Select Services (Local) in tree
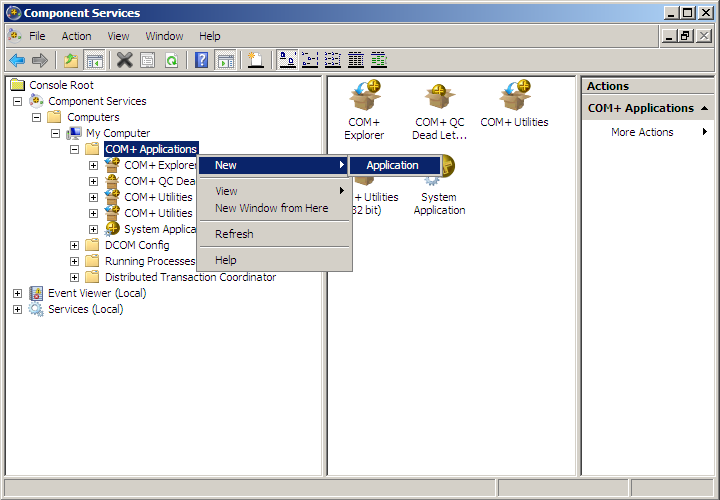The image size is (720, 500). pos(86,309)
